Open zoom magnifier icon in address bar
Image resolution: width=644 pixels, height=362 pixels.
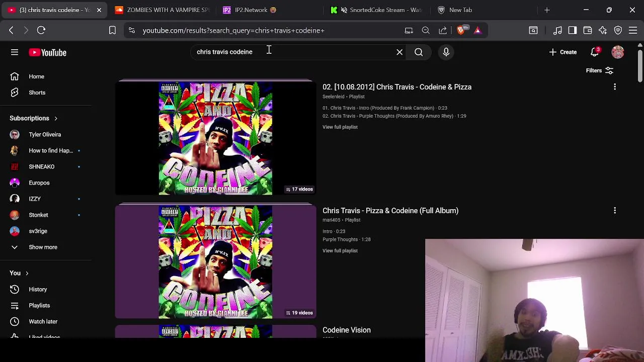point(426,31)
